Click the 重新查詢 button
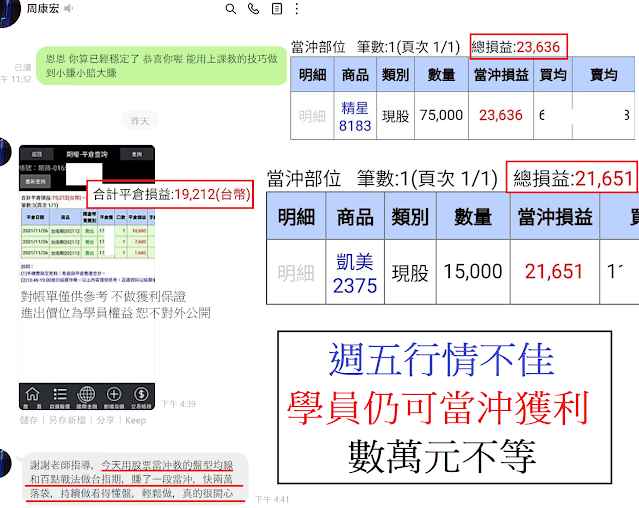The image size is (639, 508). [x=36, y=182]
